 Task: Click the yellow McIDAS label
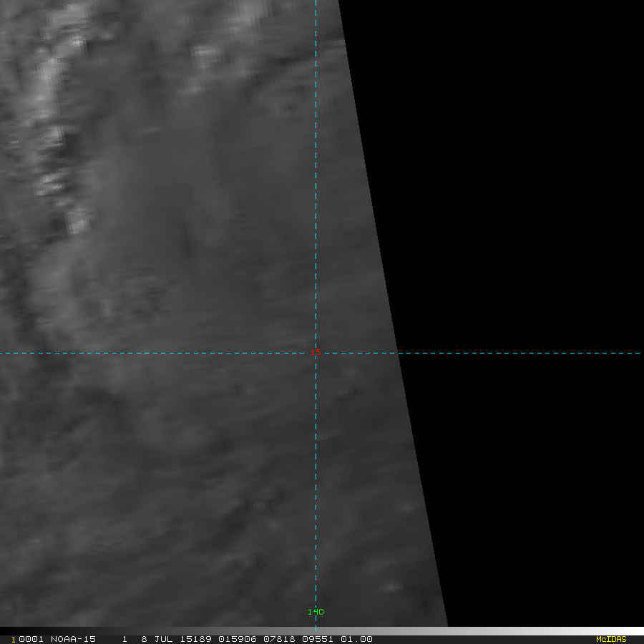[x=610, y=639]
